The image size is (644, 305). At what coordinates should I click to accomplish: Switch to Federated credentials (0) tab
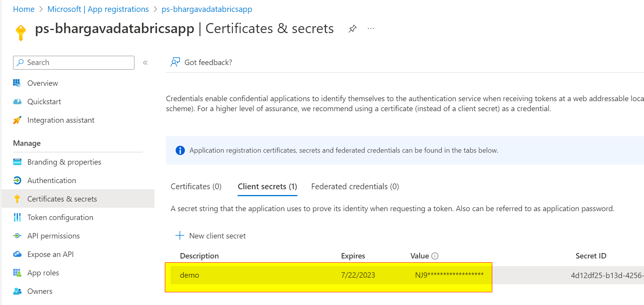click(355, 187)
